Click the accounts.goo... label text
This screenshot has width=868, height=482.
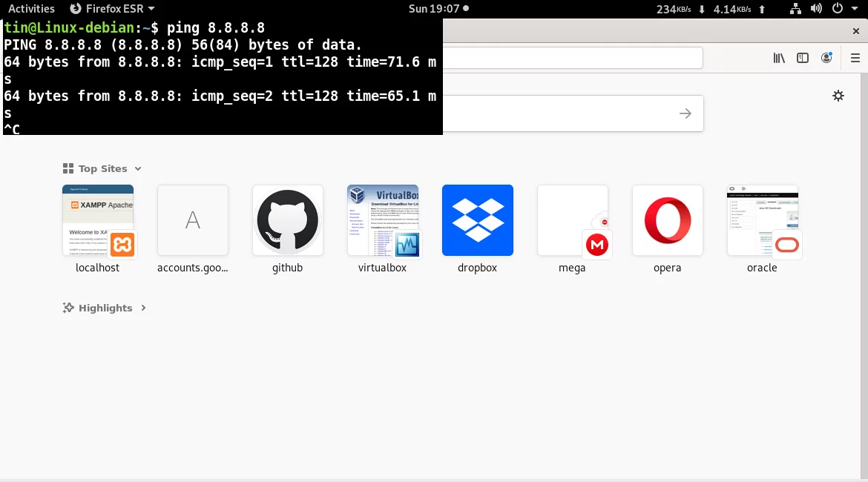tap(193, 268)
